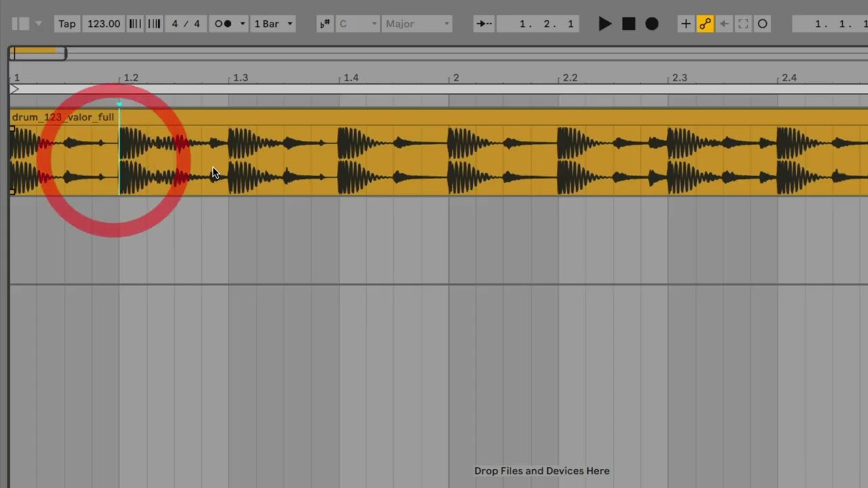Click beat 2.3 on the time ruler
This screenshot has height=488, width=868.
pos(679,78)
